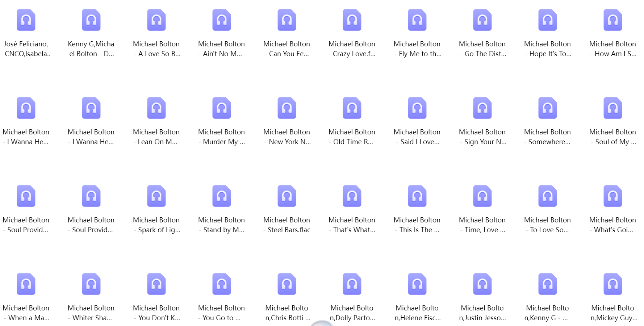Select the 'This Is The ...' audio file icon
The image size is (644, 326).
pyautogui.click(x=417, y=196)
